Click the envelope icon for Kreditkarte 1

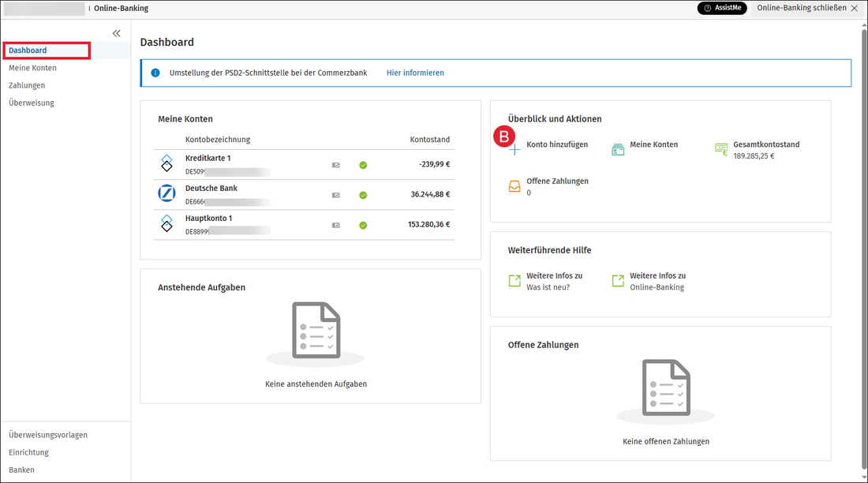(x=336, y=165)
